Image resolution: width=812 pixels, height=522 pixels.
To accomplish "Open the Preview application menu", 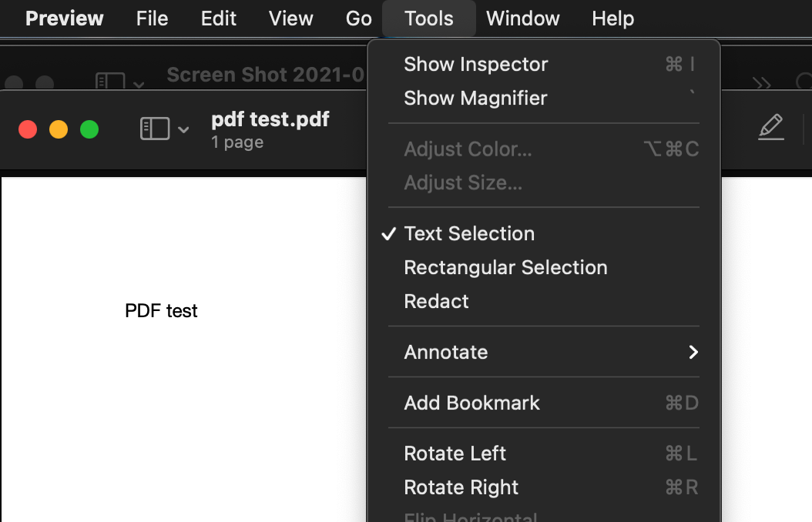I will [64, 18].
